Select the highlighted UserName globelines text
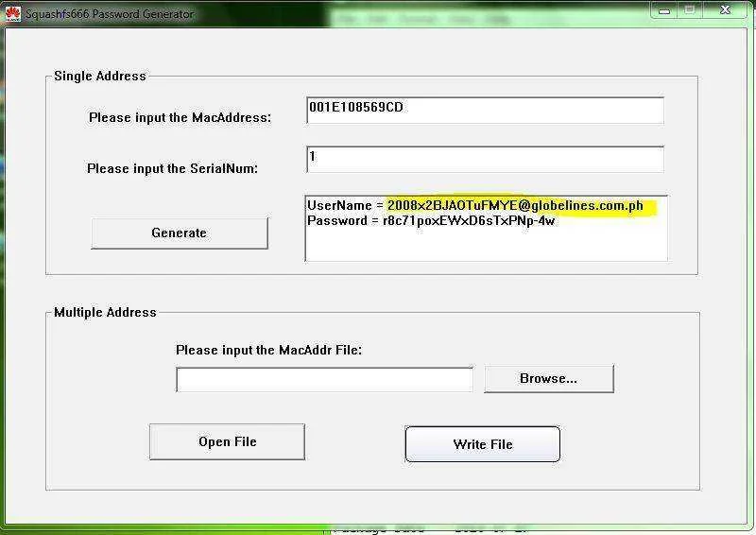The height and width of the screenshot is (535, 756). tap(515, 205)
